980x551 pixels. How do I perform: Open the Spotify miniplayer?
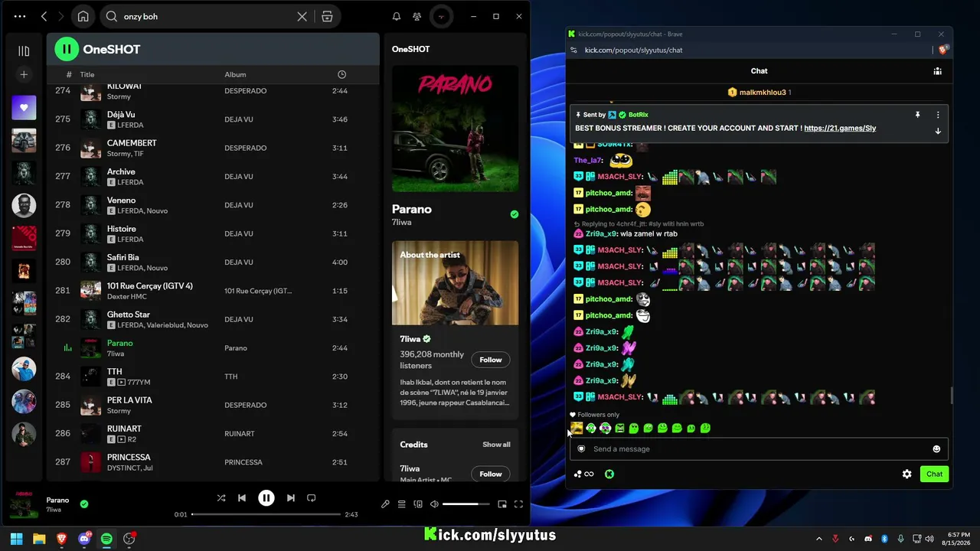(x=502, y=504)
